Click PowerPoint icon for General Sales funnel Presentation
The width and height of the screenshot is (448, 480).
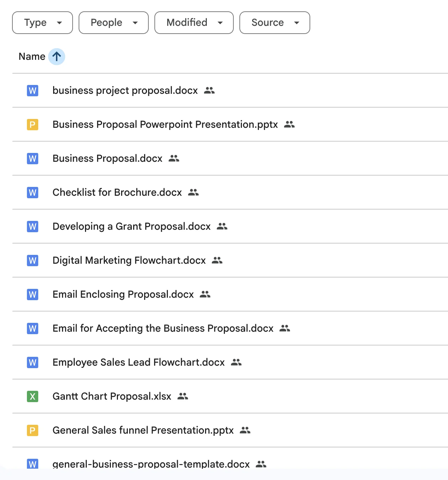tap(33, 430)
